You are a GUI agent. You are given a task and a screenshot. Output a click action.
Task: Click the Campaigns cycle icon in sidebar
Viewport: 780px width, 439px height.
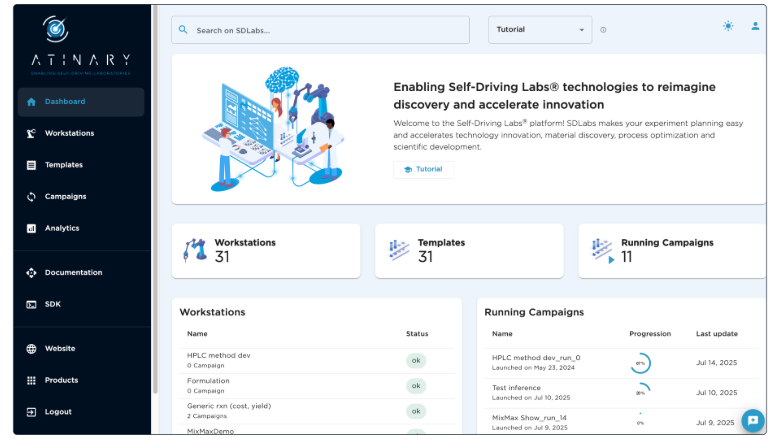click(31, 197)
